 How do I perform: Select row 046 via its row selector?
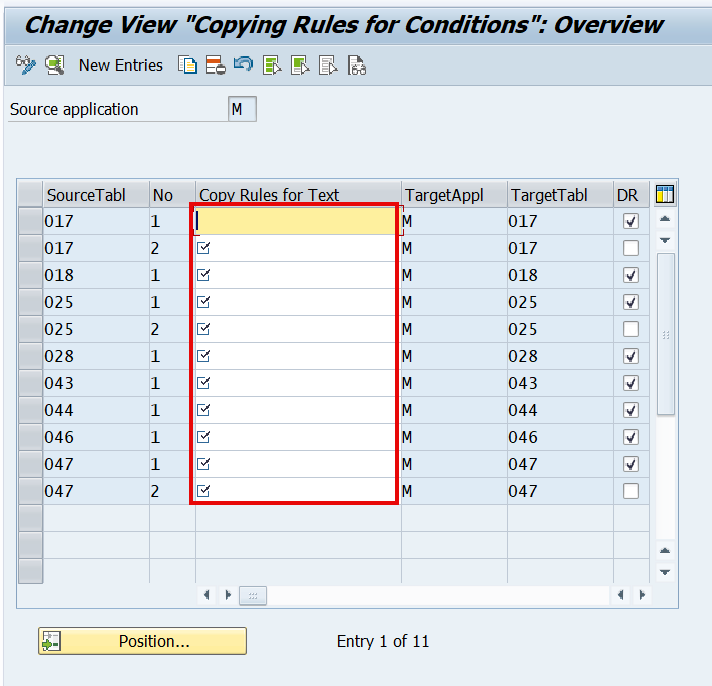pyautogui.click(x=30, y=437)
